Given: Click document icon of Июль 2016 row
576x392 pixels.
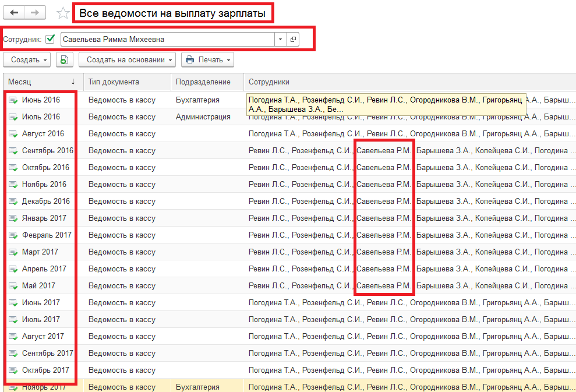Looking at the screenshot, I should pyautogui.click(x=13, y=117).
